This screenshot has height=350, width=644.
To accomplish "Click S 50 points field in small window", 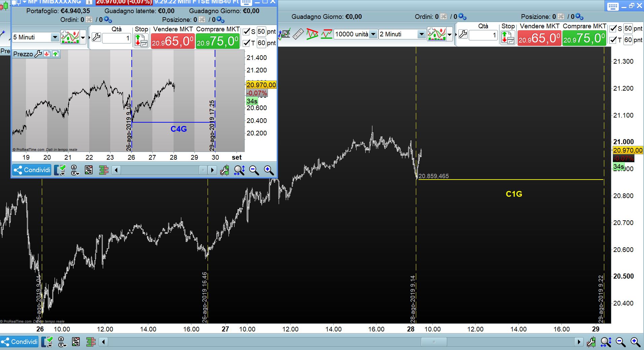I will pos(261,31).
